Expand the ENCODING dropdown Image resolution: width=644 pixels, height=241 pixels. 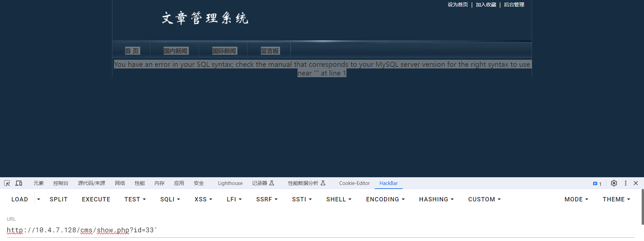(386, 199)
